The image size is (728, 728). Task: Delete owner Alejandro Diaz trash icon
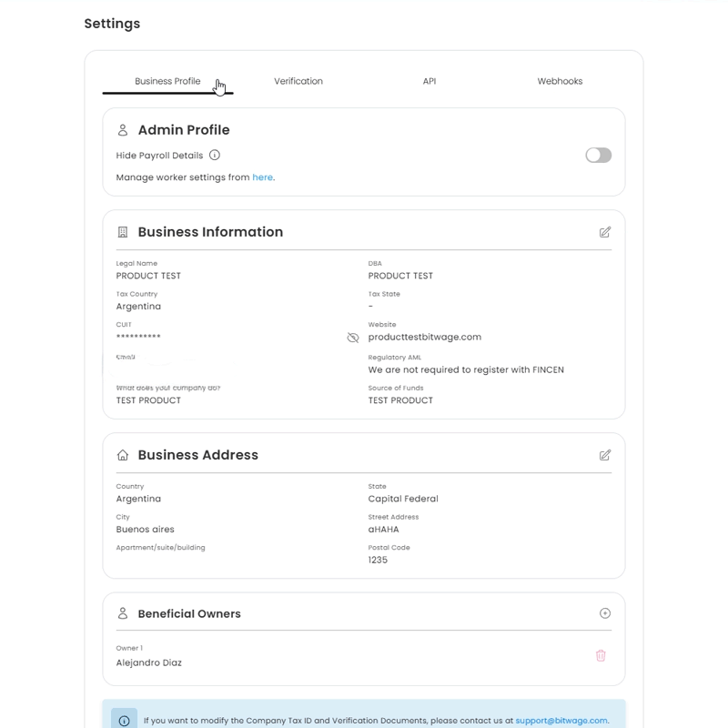(601, 655)
